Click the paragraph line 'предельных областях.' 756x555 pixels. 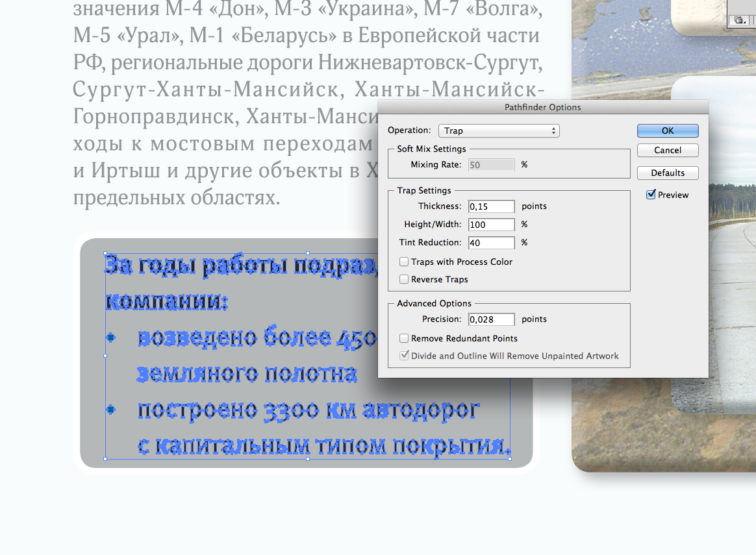[177, 197]
